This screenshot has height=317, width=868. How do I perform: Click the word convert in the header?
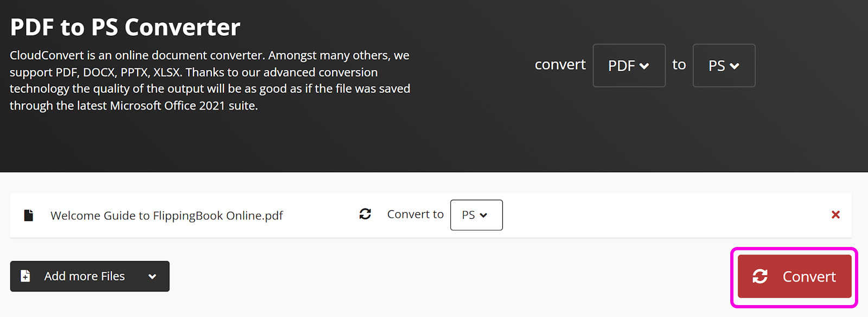[x=560, y=65]
